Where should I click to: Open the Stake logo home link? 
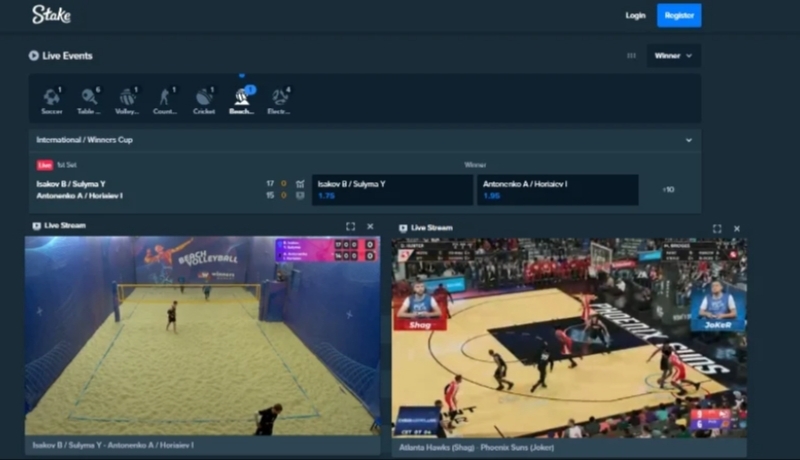coord(51,15)
